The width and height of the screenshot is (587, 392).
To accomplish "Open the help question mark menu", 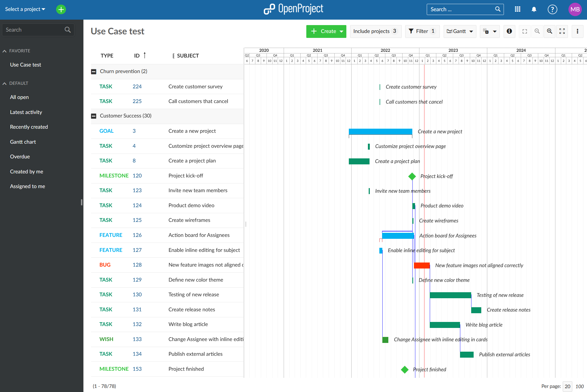I will [x=552, y=9].
